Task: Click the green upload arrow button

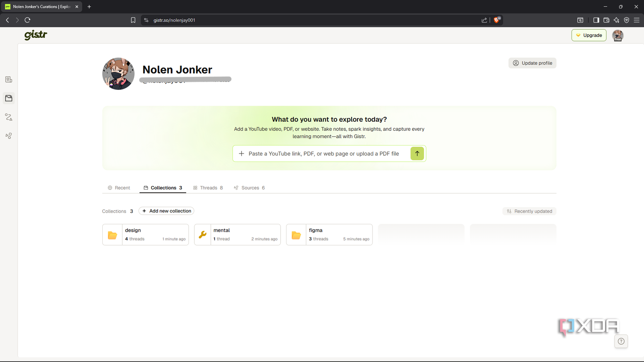Action: point(417,153)
